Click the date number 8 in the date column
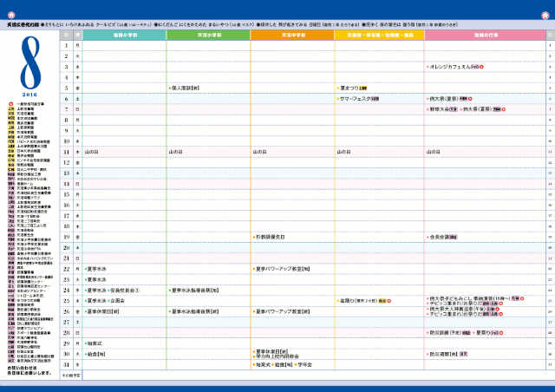555x392 pixels. pyautogui.click(x=66, y=120)
